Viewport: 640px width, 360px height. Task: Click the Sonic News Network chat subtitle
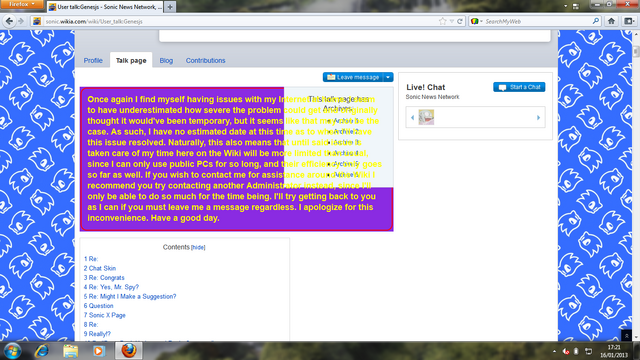click(x=432, y=97)
